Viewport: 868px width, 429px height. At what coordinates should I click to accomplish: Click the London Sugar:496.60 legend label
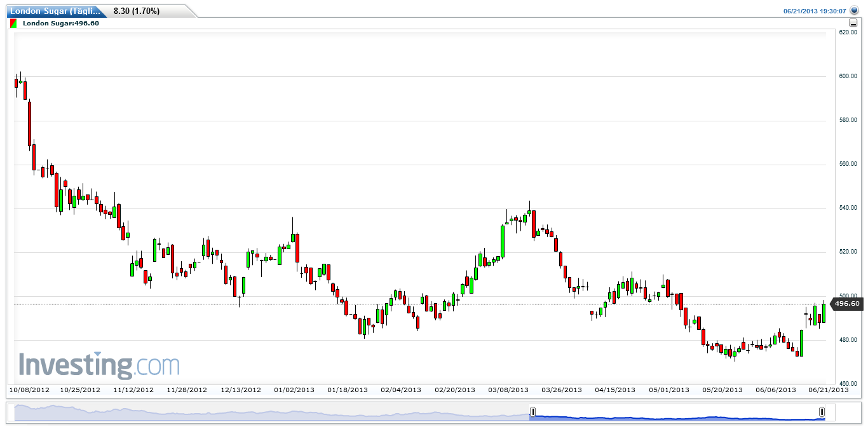point(61,24)
